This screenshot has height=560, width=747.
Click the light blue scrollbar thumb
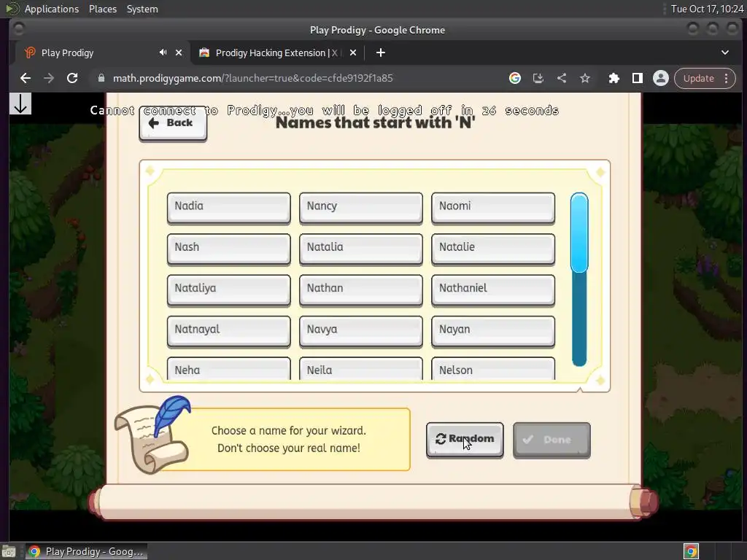point(579,233)
